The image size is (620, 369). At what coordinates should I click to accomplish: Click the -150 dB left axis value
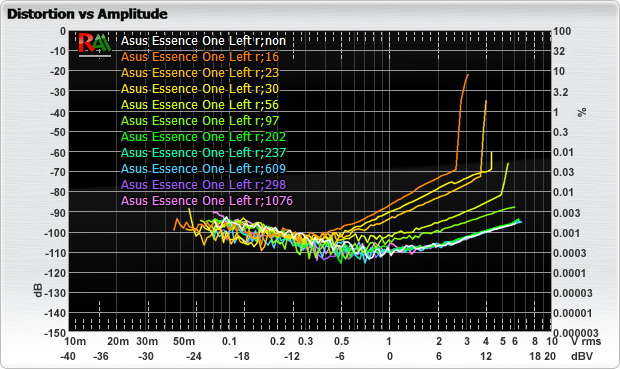(55, 333)
